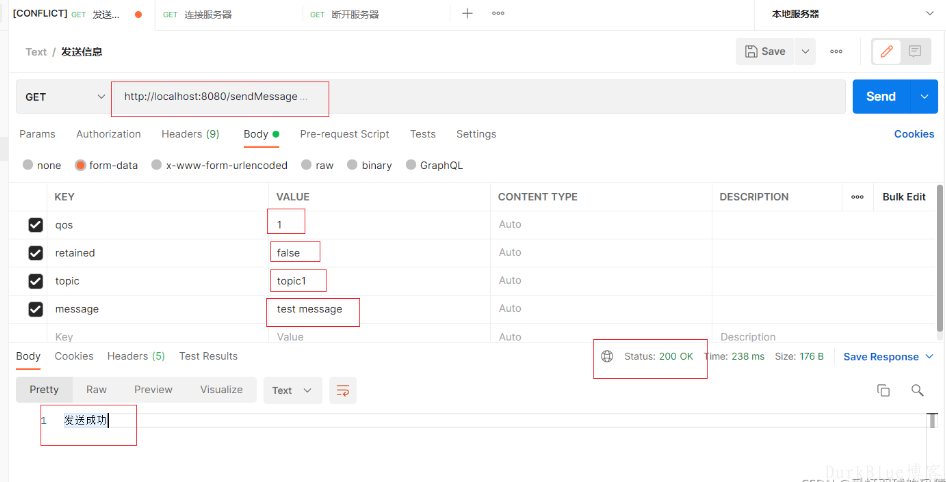946x482 pixels.
Task: Open the response Cookies tab
Action: pos(74,356)
